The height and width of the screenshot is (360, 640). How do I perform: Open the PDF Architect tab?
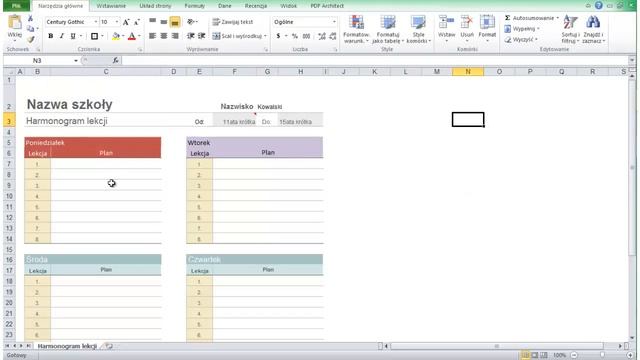(x=327, y=6)
